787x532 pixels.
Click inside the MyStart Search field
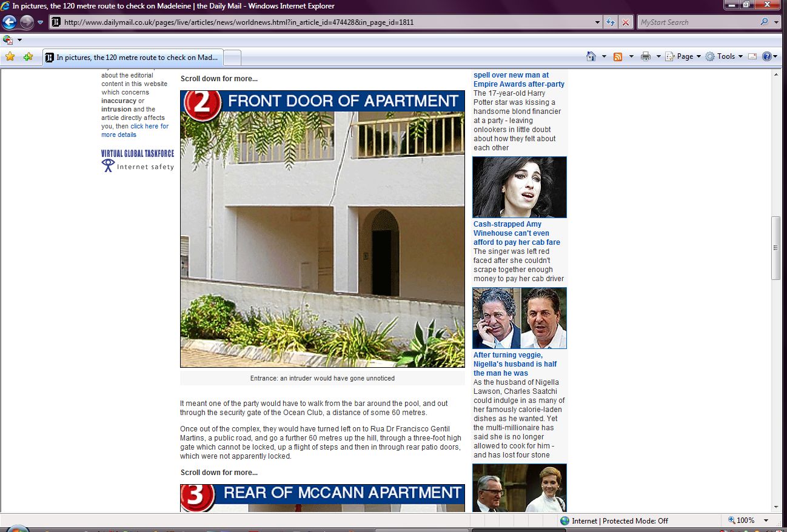(x=697, y=22)
